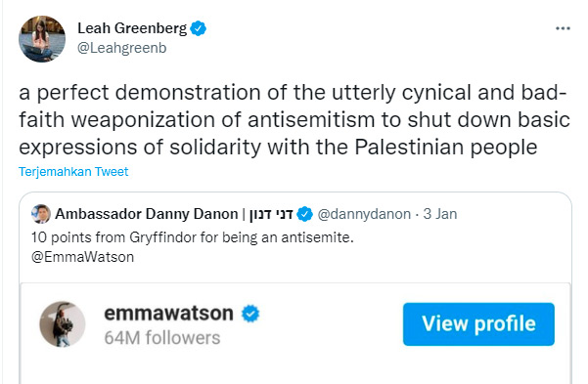588x384 pixels.
Task: Click emmawatson's verified checkmark badge
Action: coord(250,314)
